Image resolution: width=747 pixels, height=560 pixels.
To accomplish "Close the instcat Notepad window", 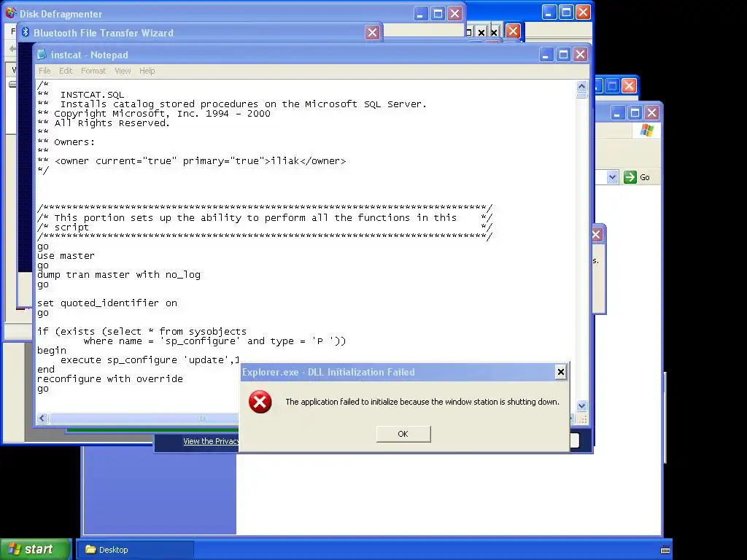I will pyautogui.click(x=580, y=55).
